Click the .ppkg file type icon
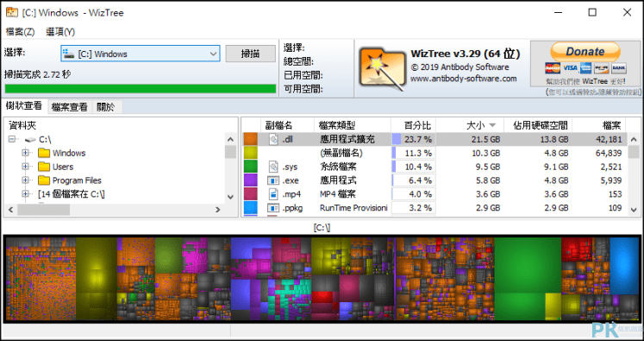644x341 pixels. click(x=273, y=207)
